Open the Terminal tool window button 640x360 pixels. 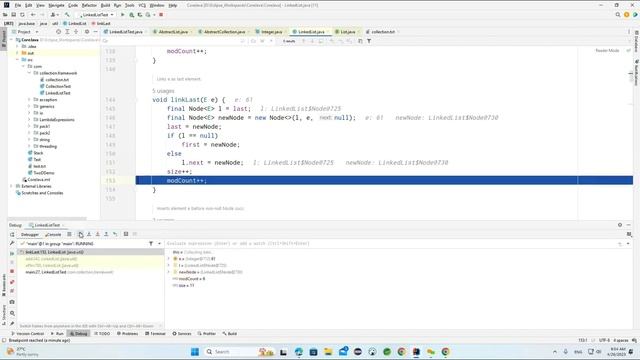tap(156, 333)
